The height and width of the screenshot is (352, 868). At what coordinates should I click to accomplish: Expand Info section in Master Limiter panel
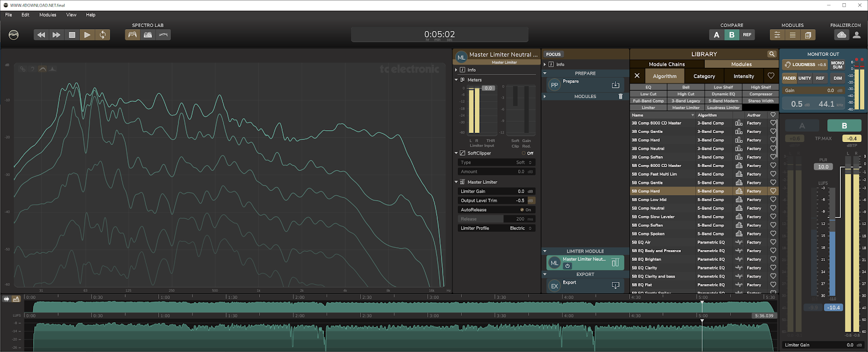tap(457, 70)
